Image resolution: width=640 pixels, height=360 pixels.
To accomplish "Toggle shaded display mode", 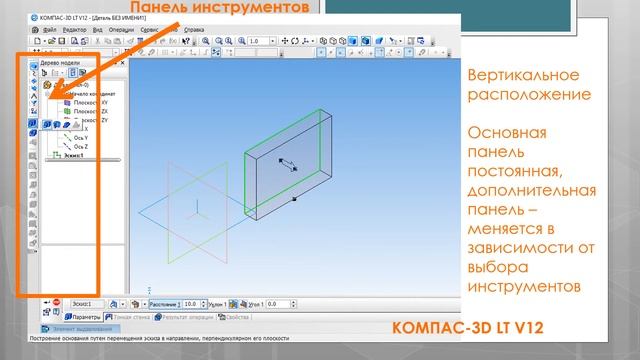I will click(x=353, y=41).
